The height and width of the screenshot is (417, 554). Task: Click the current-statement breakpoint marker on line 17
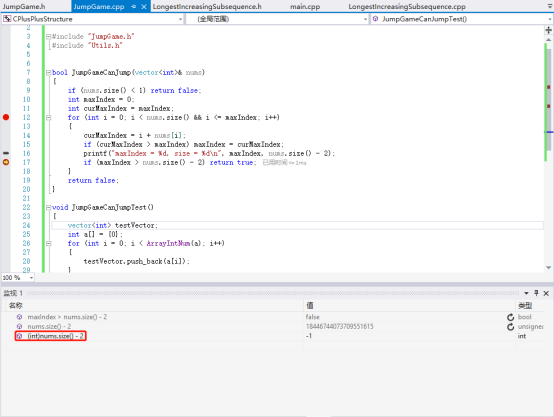tap(6, 162)
